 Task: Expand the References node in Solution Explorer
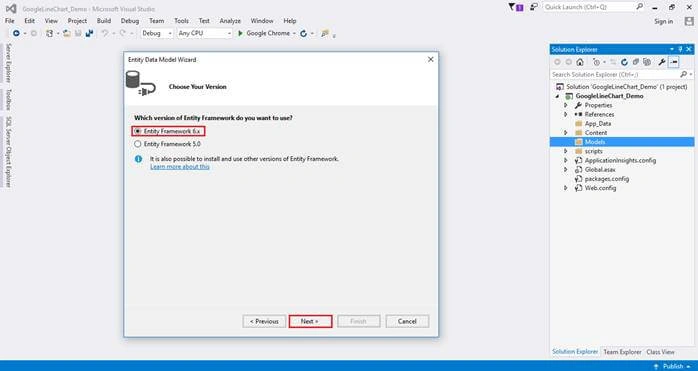tap(566, 114)
